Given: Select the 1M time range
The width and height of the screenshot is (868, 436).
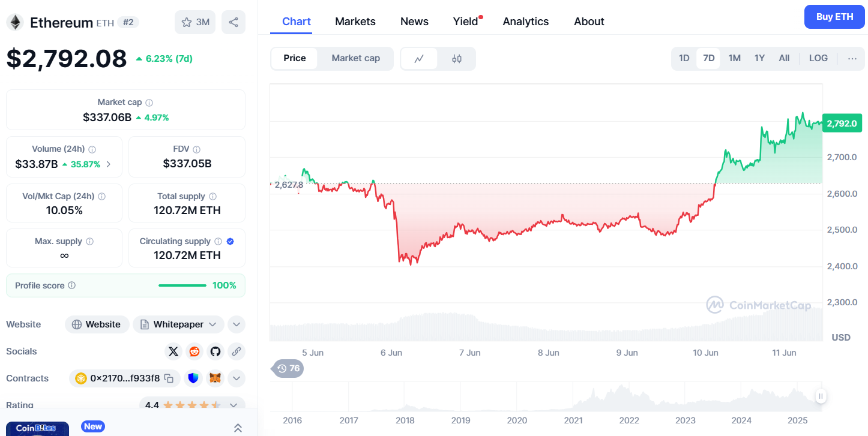Looking at the screenshot, I should [x=735, y=58].
